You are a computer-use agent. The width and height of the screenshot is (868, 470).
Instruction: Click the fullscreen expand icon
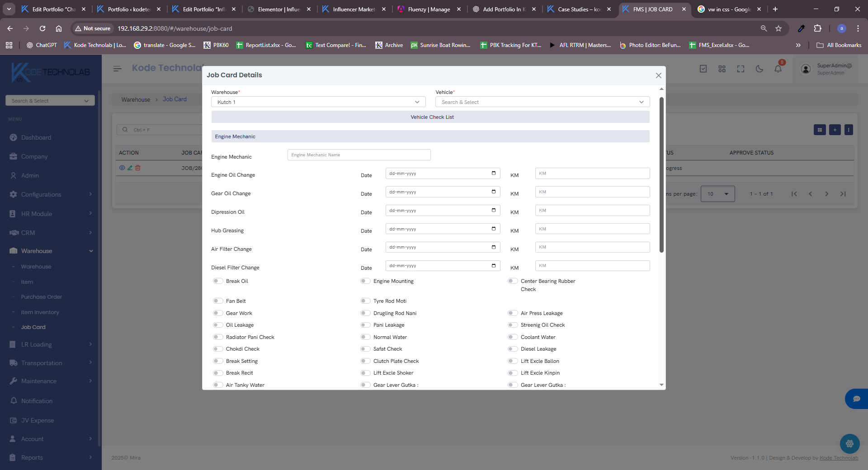pyautogui.click(x=741, y=69)
